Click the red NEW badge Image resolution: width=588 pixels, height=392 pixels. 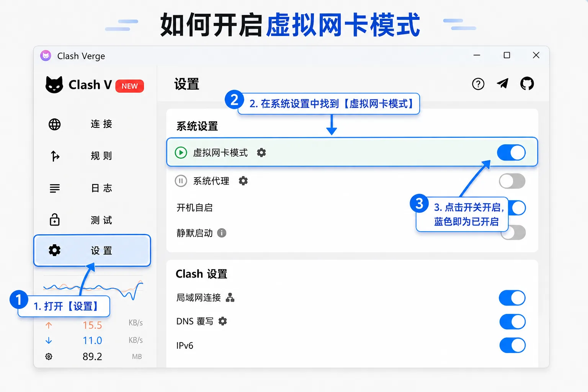[x=130, y=86]
